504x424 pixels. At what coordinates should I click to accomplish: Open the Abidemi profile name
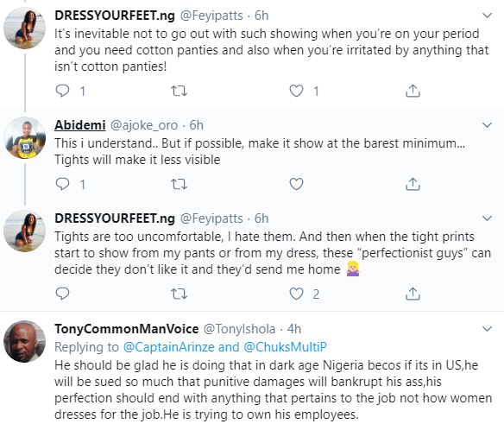click(80, 125)
